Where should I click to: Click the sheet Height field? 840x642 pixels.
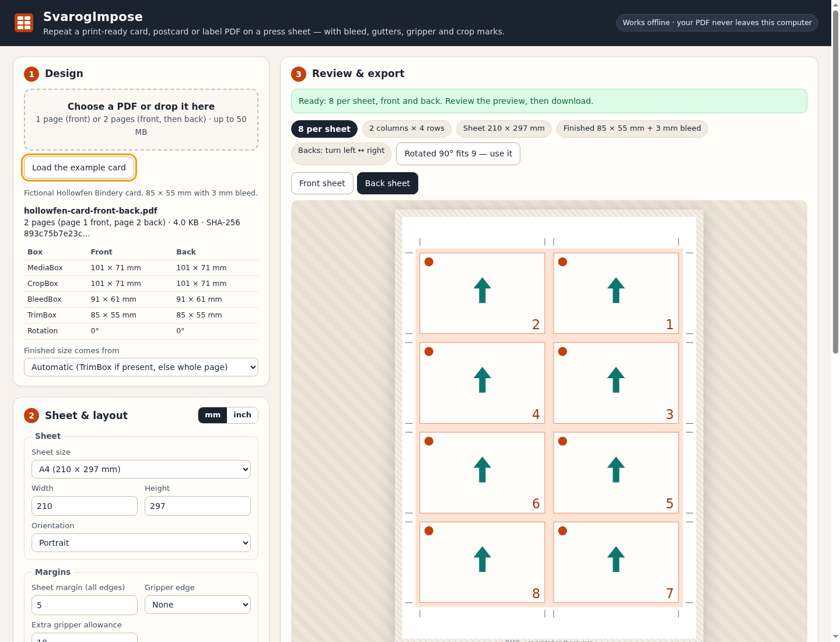point(198,506)
